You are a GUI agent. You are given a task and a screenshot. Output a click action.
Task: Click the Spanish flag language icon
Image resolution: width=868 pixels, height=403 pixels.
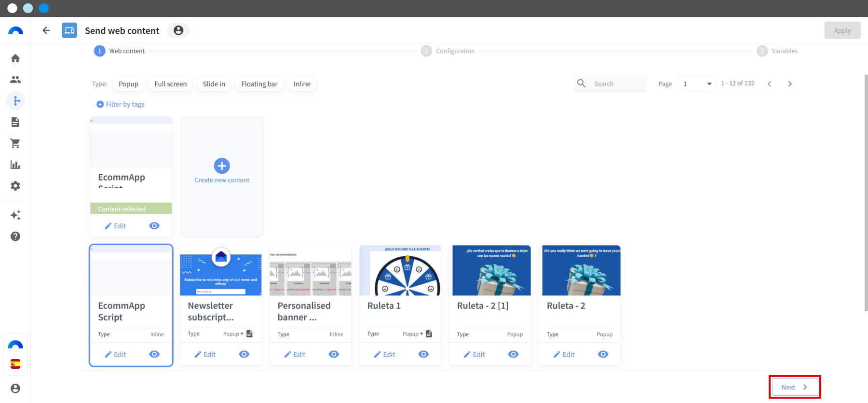click(15, 364)
